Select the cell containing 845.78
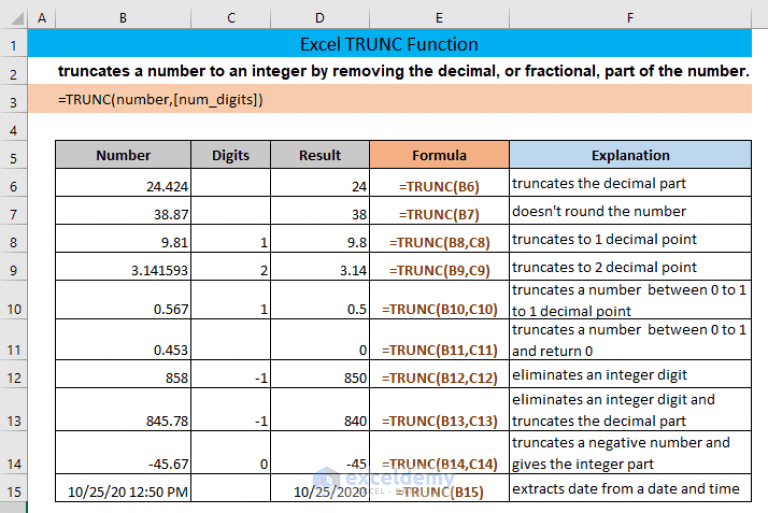The height and width of the screenshot is (513, 768). pos(123,409)
